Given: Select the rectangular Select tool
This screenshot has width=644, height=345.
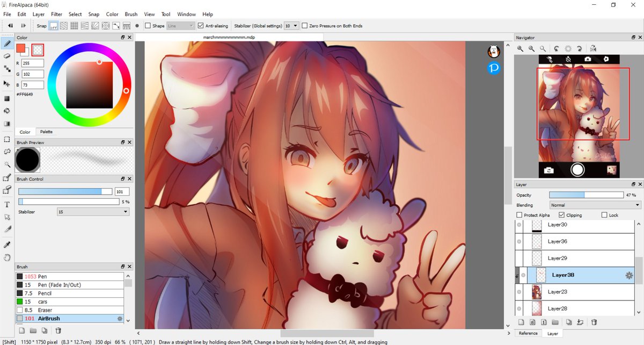Looking at the screenshot, I should click(7, 139).
